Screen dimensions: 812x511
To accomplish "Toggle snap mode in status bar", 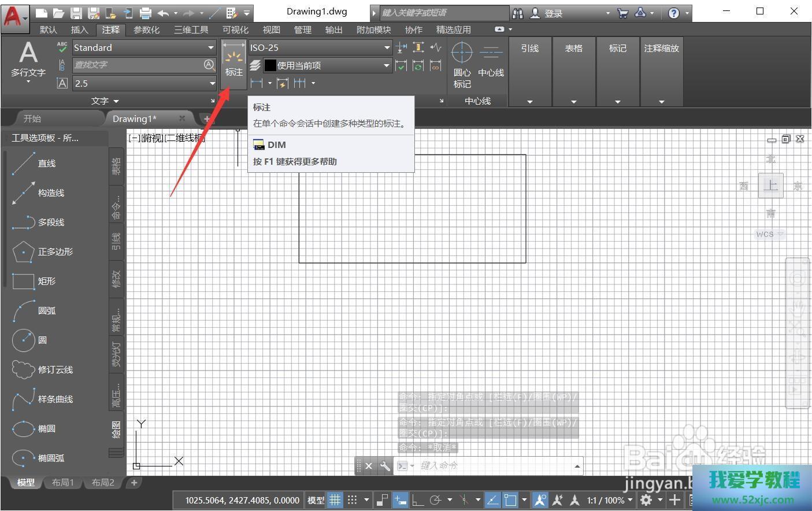I will point(352,500).
